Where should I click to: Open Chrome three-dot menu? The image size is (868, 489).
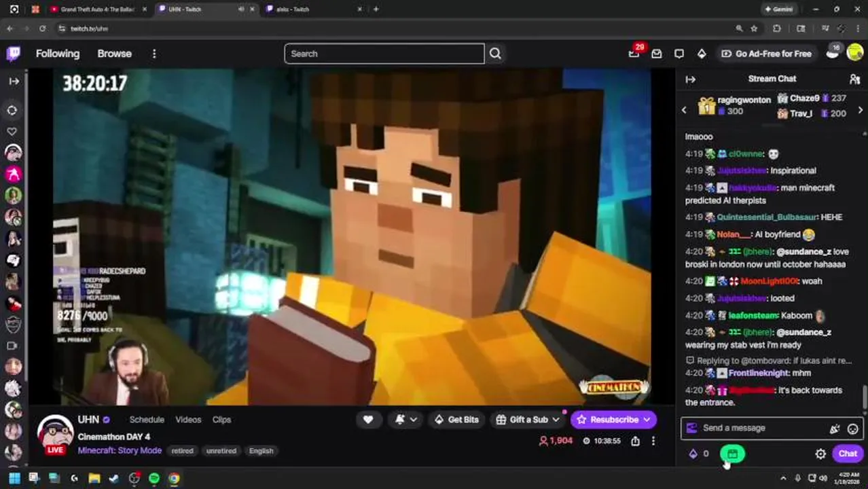click(858, 29)
